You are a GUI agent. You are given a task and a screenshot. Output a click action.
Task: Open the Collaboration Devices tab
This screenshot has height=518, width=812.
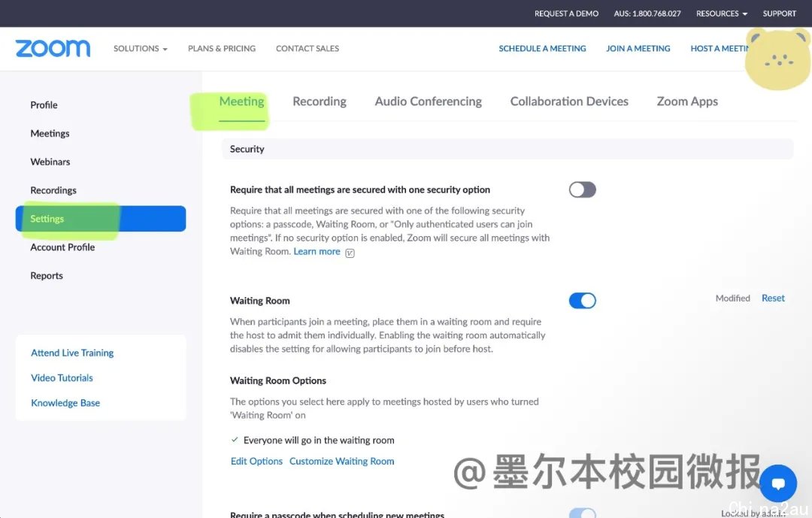click(569, 101)
